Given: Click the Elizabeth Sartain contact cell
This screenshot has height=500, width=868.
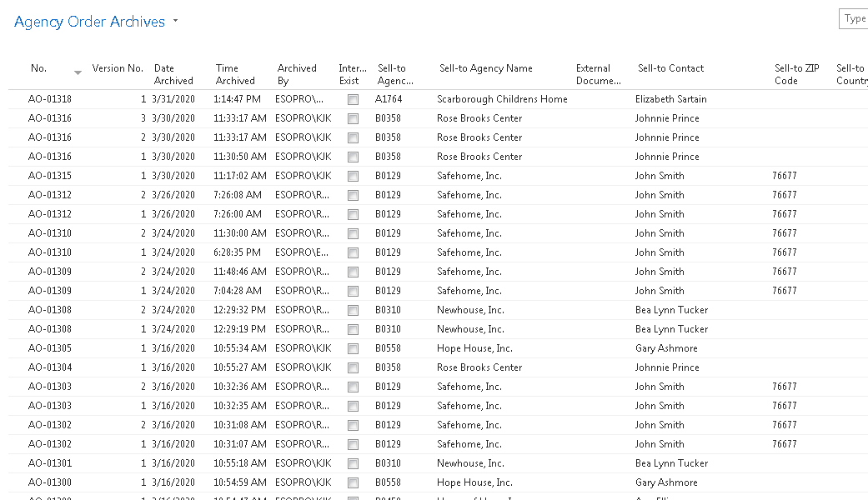Looking at the screenshot, I should pos(670,99).
